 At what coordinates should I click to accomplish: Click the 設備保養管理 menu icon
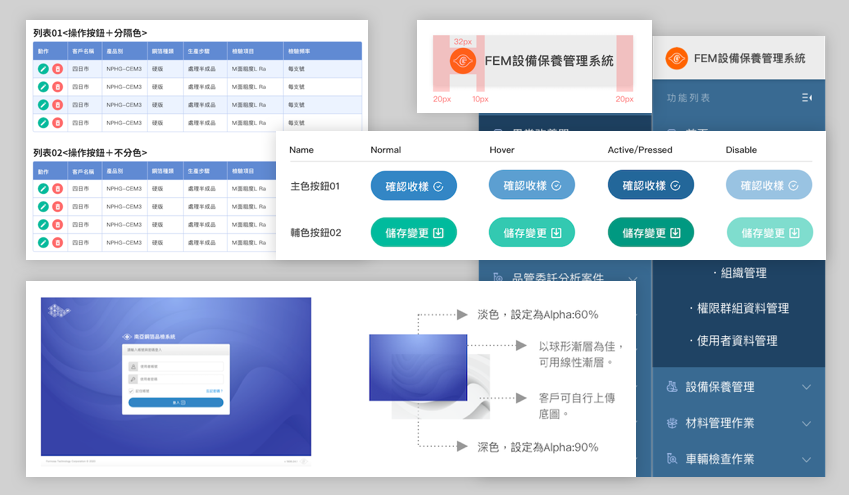672,387
